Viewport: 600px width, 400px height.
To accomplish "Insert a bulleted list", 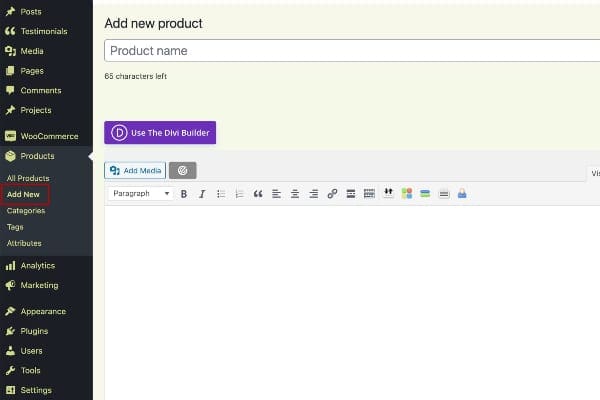I will pyautogui.click(x=221, y=194).
